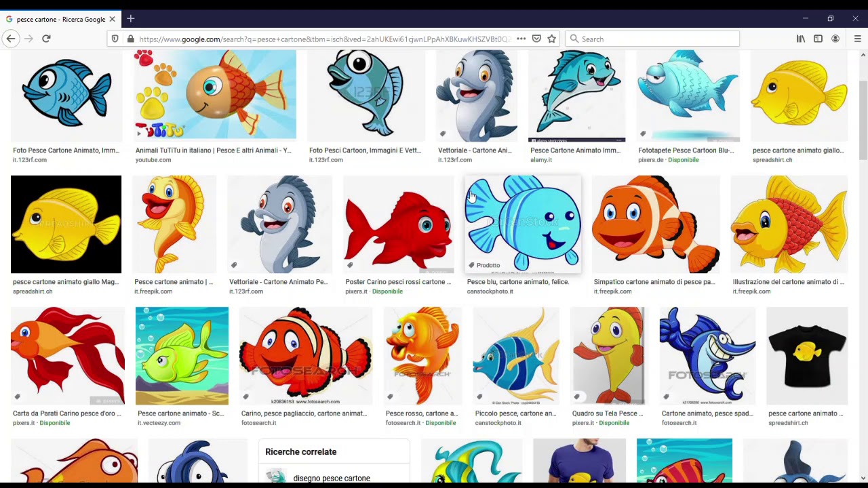This screenshot has width=868, height=488.
Task: Open blue fish image 'Foto Pesce Cartone Animato'
Action: coord(66,94)
